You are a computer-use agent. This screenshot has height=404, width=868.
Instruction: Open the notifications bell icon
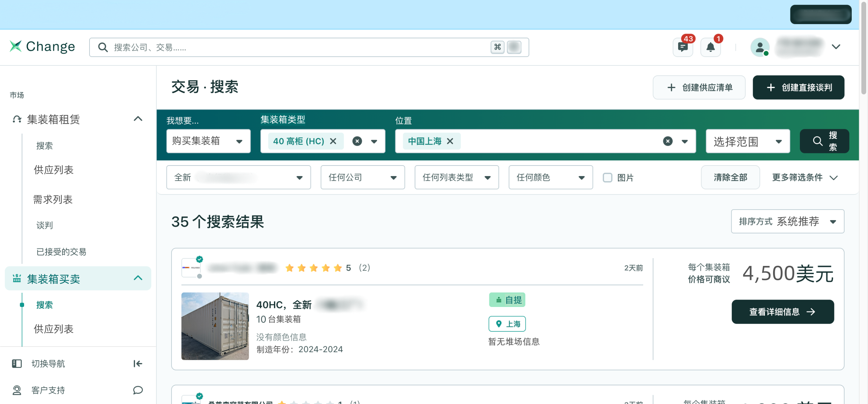click(710, 47)
